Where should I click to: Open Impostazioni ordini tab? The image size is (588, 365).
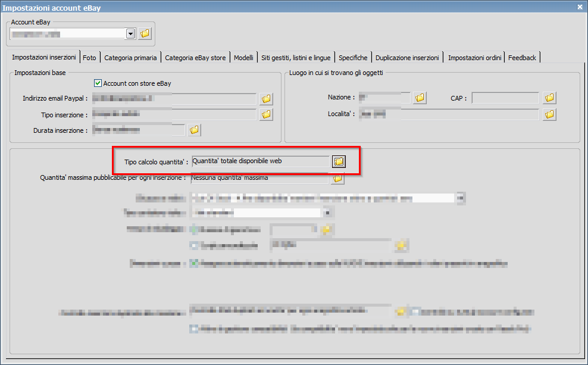(474, 58)
